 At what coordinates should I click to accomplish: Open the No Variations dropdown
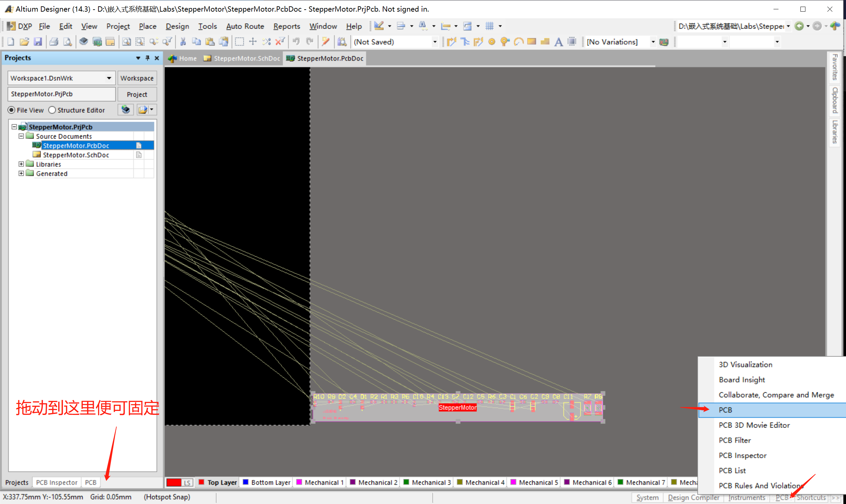(653, 42)
